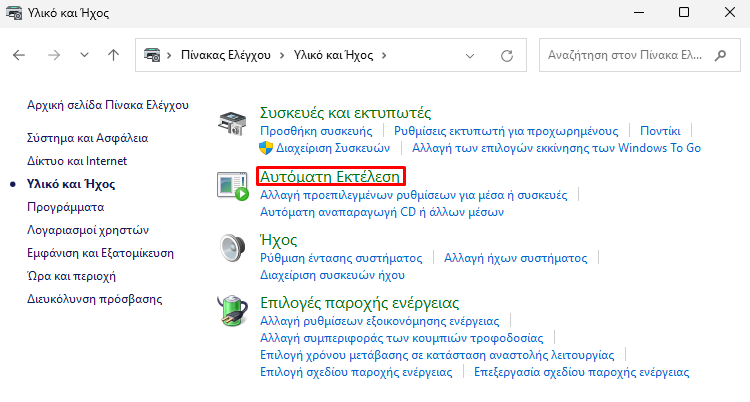Click the AutoPlay category icon
Image resolution: width=750 pixels, height=402 pixels.
(x=233, y=186)
